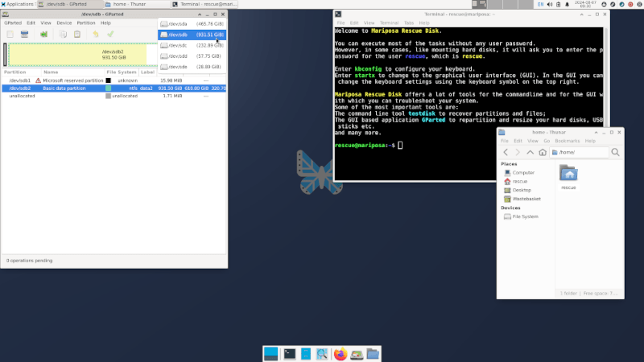Click the Resize/Move partition toolbar icon
This screenshot has width=644, height=362.
(x=44, y=35)
